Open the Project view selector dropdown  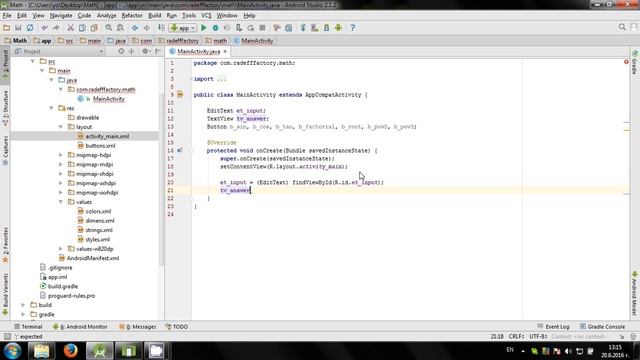[60, 51]
